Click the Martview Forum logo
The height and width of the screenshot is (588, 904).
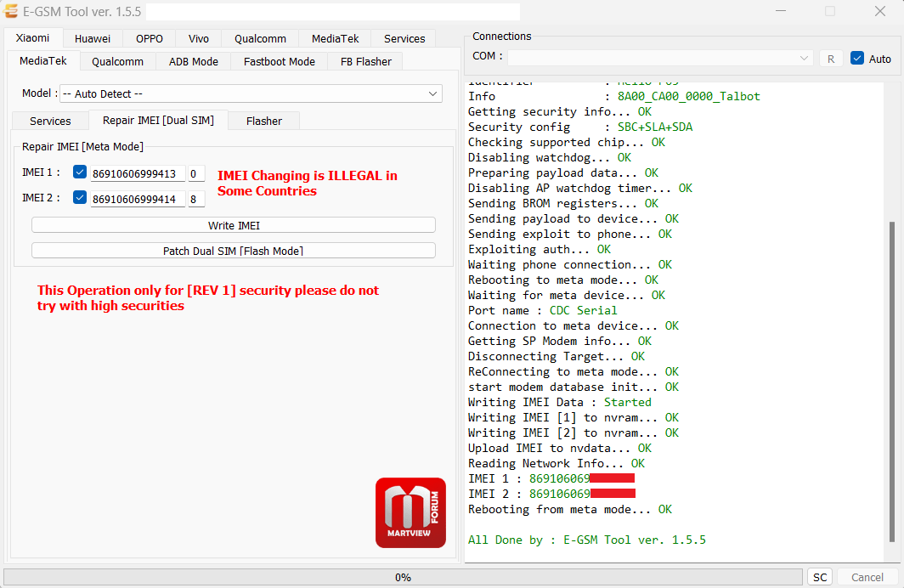(410, 512)
